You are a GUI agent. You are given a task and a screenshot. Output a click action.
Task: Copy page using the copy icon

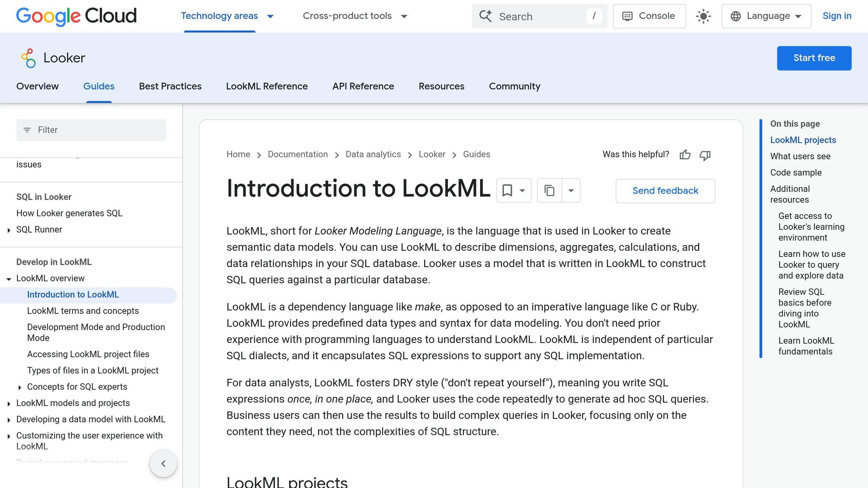(x=549, y=191)
